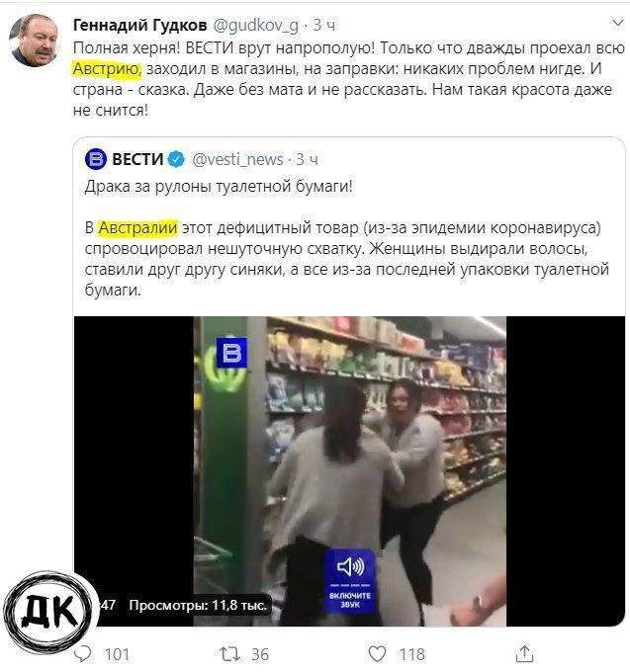Click the ВЕСТИ round logo avatar

click(x=95, y=159)
